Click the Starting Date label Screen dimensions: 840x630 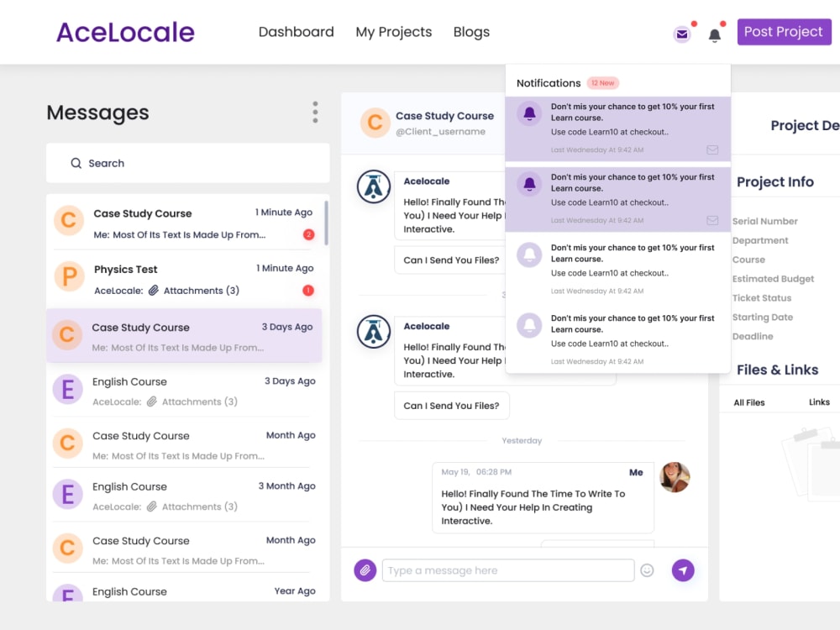click(763, 318)
